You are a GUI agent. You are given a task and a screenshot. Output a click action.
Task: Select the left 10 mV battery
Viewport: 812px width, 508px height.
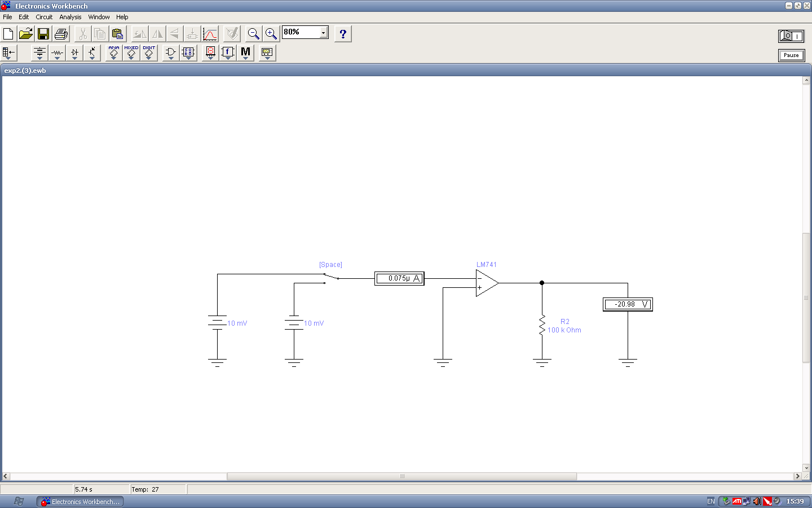(x=217, y=323)
